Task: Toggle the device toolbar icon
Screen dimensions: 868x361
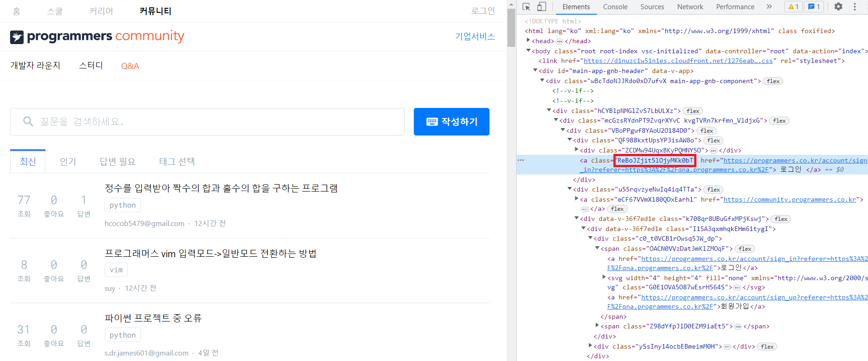Action: pyautogui.click(x=542, y=7)
